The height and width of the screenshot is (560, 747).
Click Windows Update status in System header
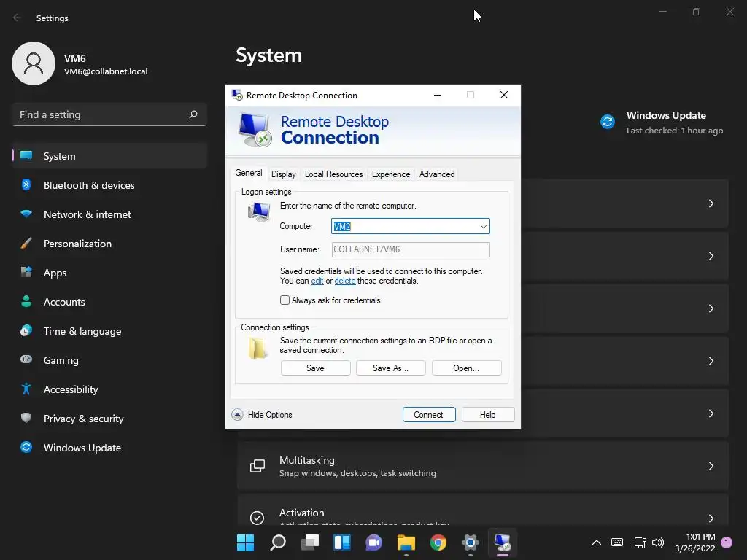[x=662, y=122]
